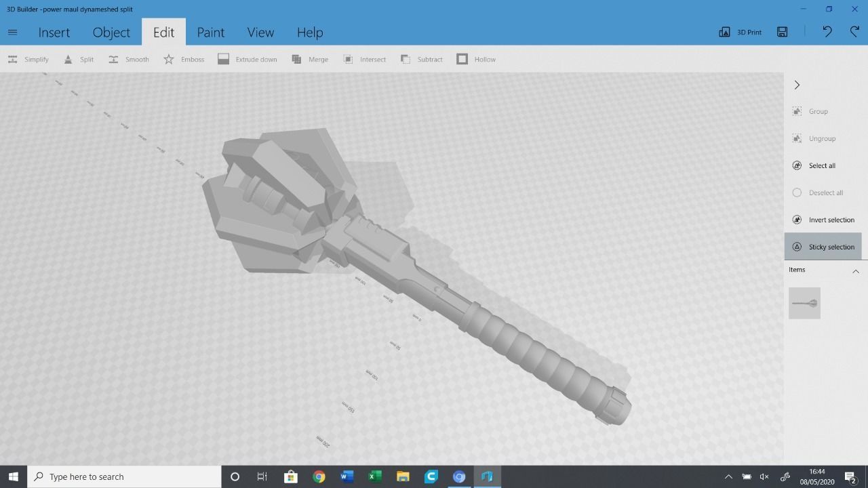This screenshot has width=868, height=488.
Task: Open Microsoft Store from taskbar
Action: pos(291,476)
